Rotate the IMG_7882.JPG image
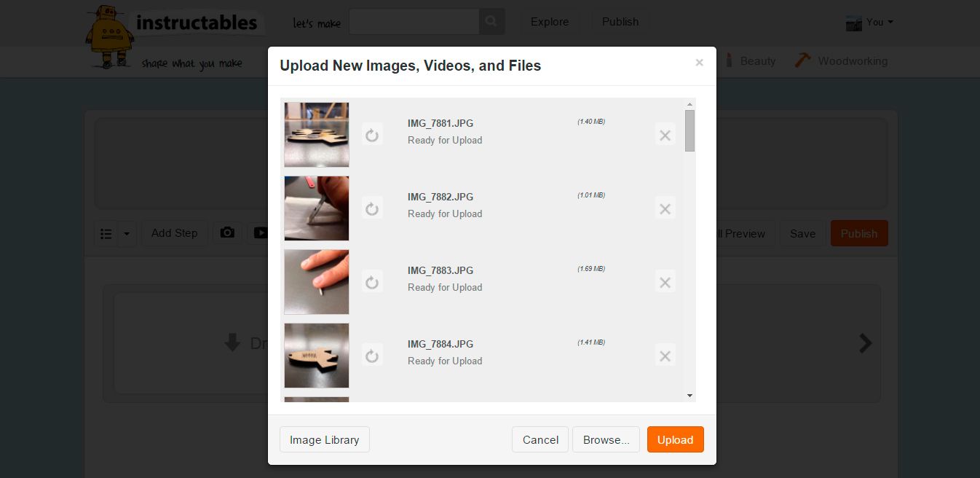This screenshot has width=980, height=478. pos(372,208)
